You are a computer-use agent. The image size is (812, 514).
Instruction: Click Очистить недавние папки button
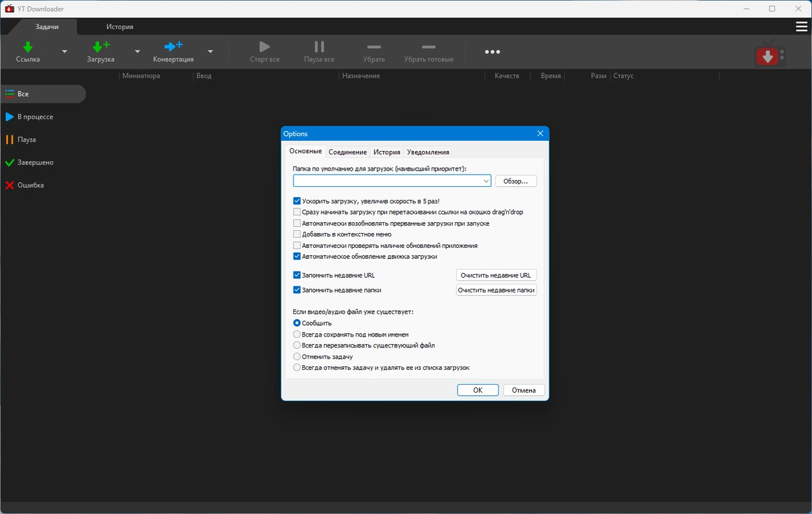[497, 291]
